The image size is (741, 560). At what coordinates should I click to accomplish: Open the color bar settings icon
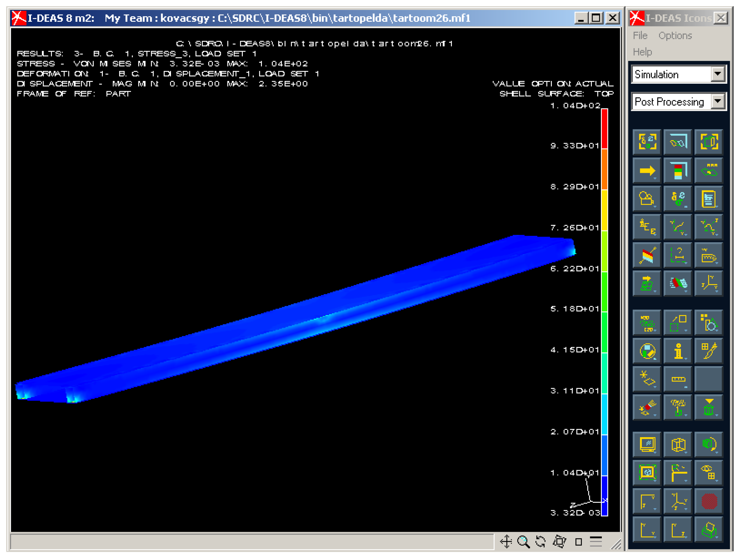click(x=678, y=171)
